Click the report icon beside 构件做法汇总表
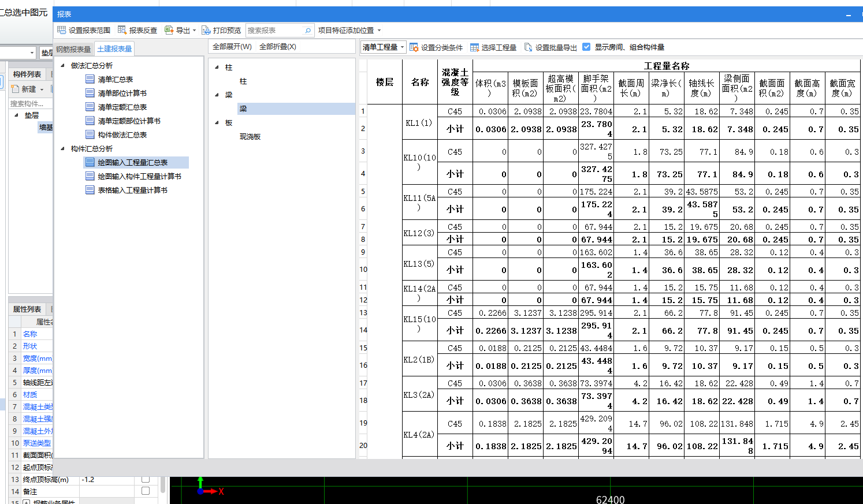 pyautogui.click(x=90, y=135)
